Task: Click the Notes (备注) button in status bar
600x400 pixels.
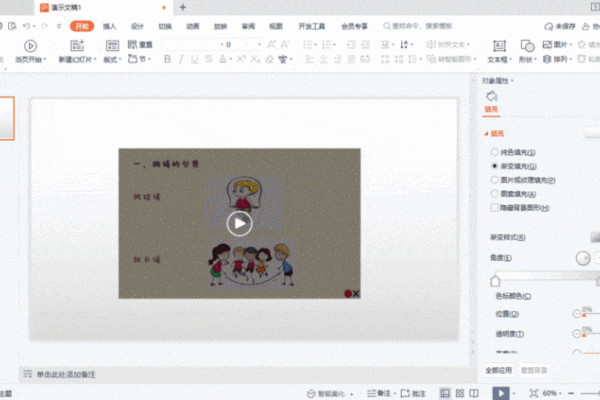Action: coord(380,393)
